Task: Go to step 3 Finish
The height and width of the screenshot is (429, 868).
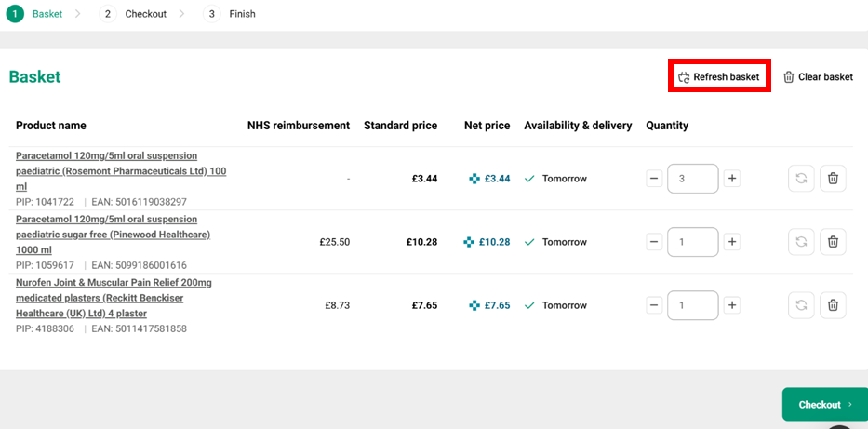Action: 232,14
